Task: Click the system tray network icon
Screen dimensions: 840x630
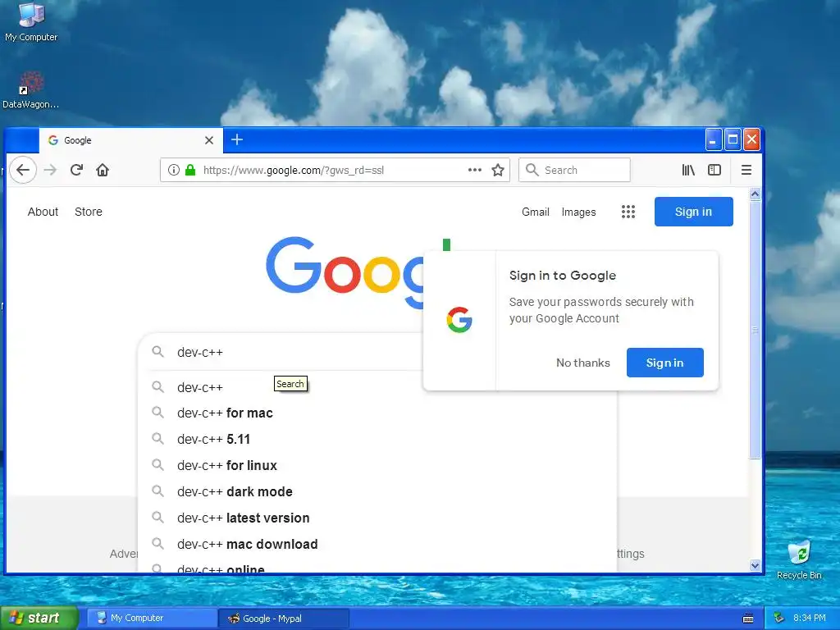Action: pos(778,619)
